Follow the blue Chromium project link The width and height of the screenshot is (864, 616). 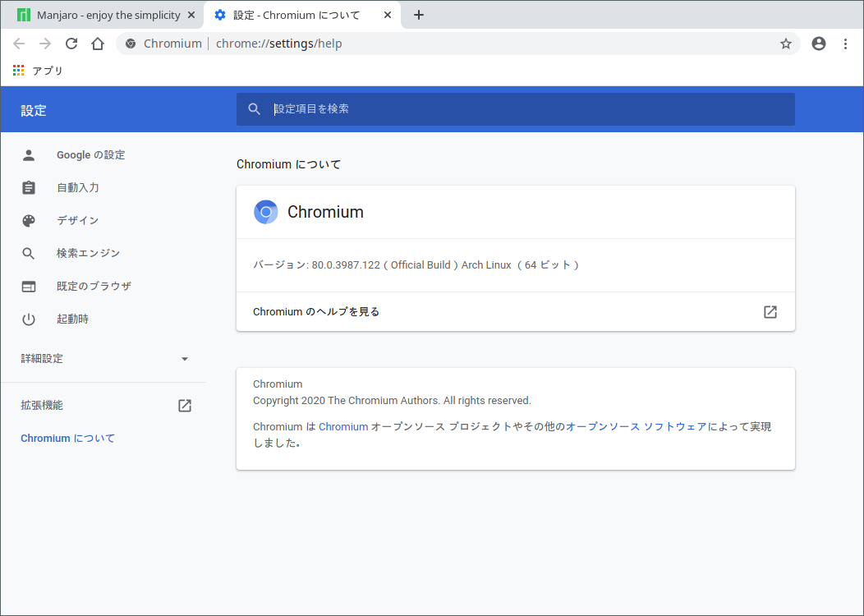343,426
